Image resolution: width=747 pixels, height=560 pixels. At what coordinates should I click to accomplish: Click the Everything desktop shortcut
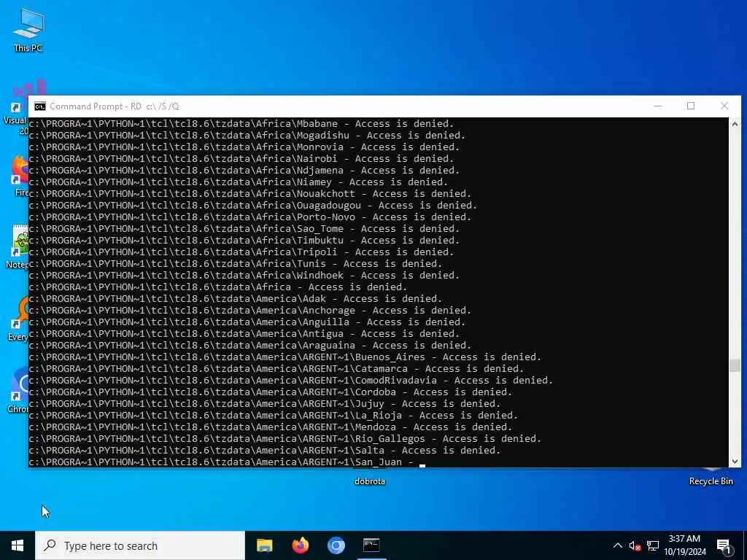[x=18, y=318]
